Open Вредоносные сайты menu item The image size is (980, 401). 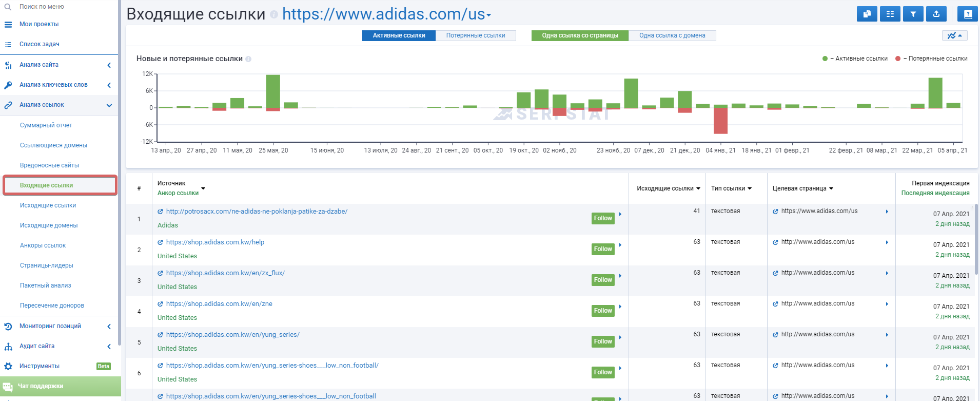tap(49, 165)
